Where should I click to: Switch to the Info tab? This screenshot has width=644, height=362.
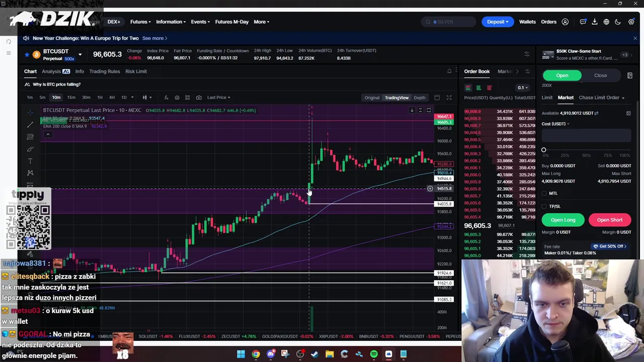[x=79, y=71]
